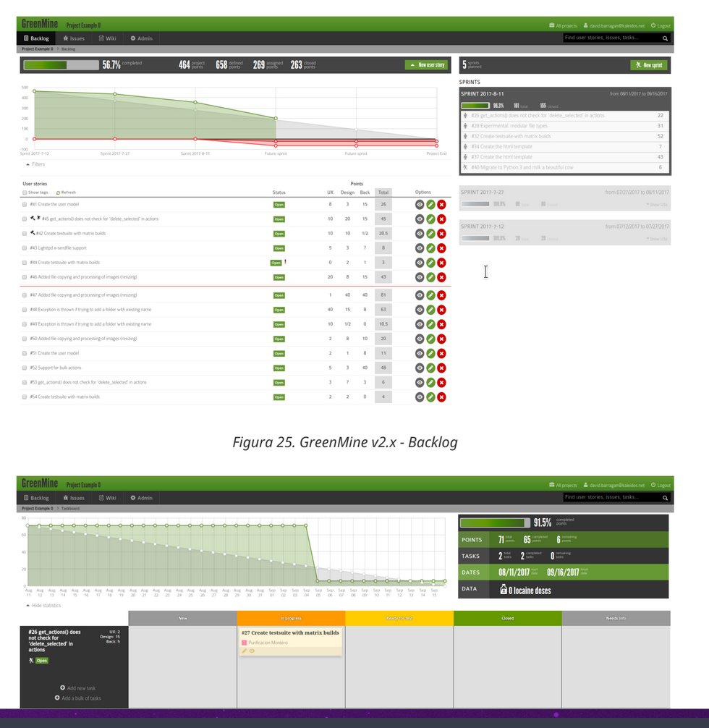Click the Refresh icon above user stories
This screenshot has height=728, width=709.
click(x=58, y=192)
